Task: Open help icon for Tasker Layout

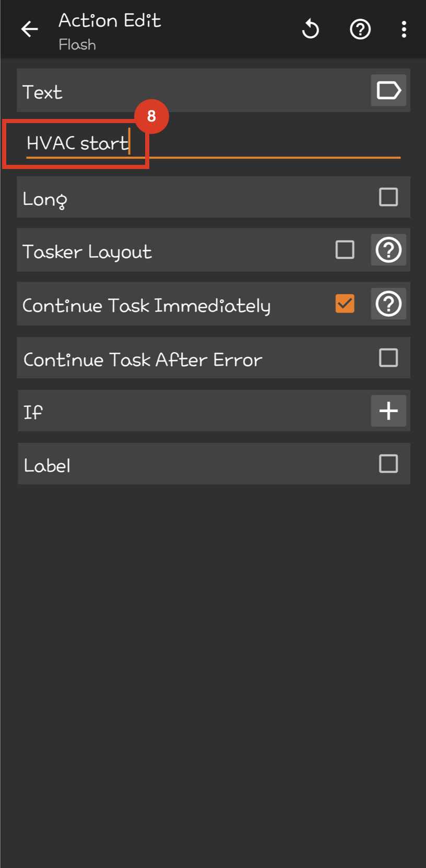Action: coord(388,250)
